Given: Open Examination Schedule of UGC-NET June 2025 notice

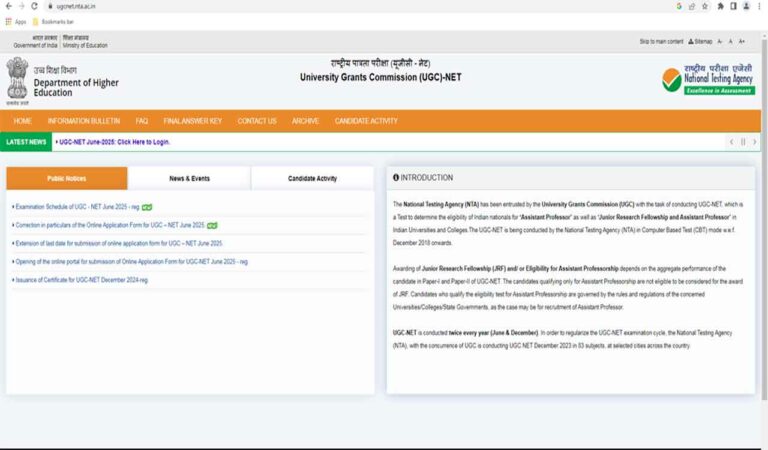Looking at the screenshot, I should point(76,207).
